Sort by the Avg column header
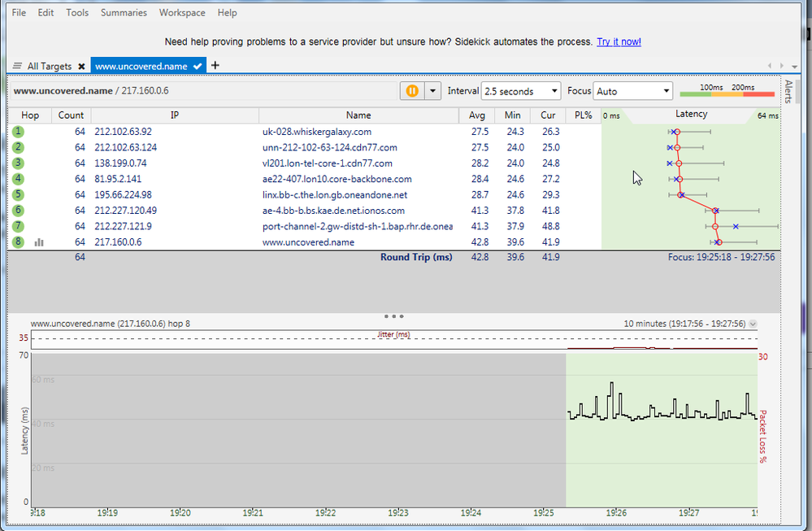 [x=478, y=115]
